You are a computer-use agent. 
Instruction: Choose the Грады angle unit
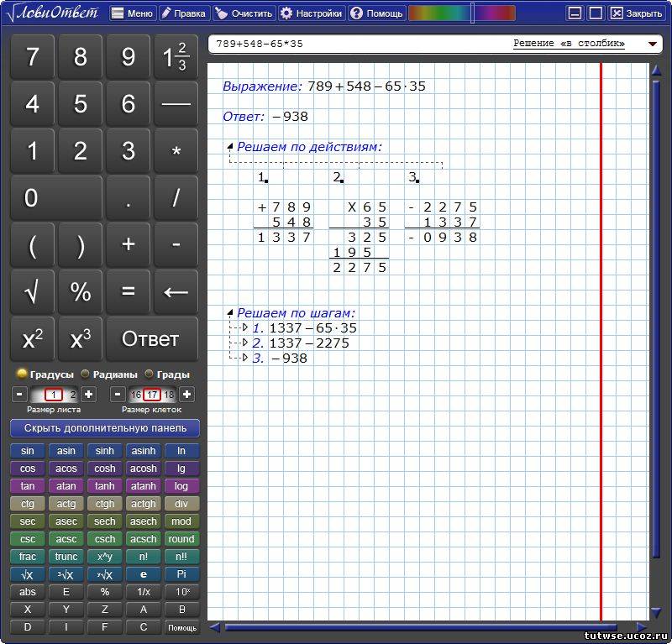tap(150, 374)
